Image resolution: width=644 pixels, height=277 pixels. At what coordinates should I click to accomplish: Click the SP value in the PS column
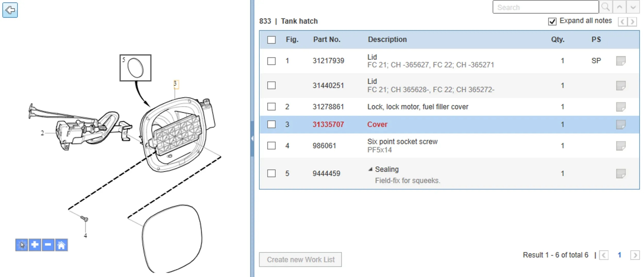(x=596, y=61)
